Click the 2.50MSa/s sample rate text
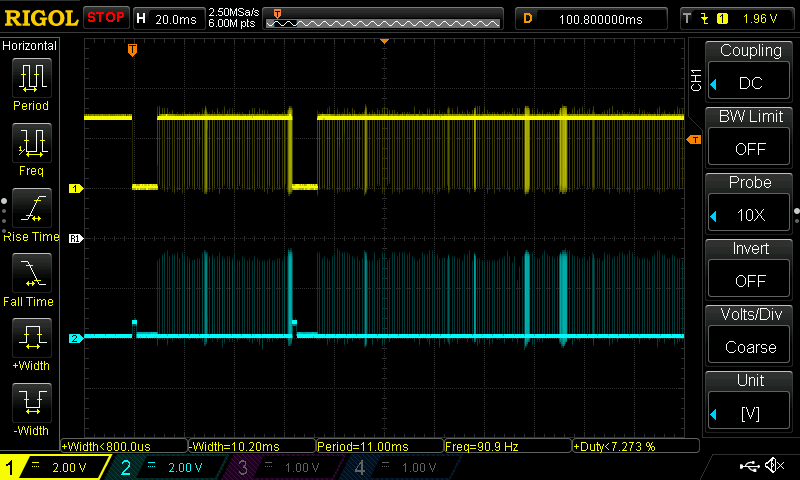 click(x=234, y=12)
